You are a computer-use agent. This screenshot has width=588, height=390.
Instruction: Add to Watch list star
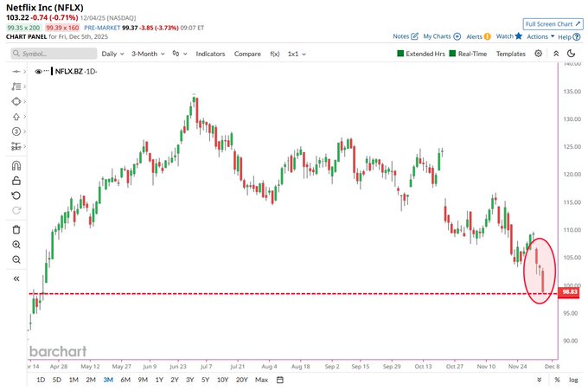pos(519,36)
